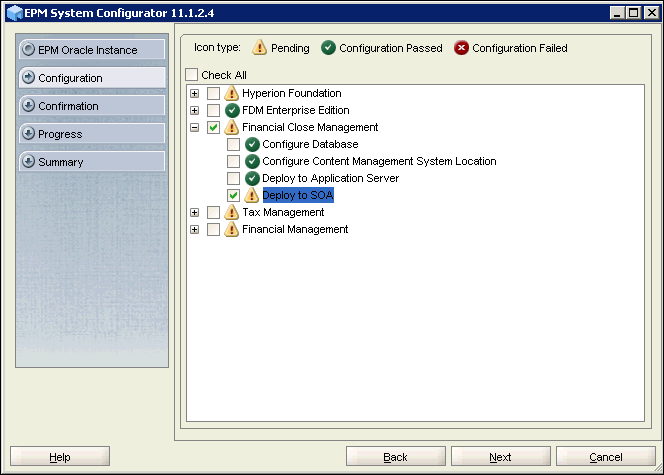
Task: Select the FDM Enterprise Edition label
Action: click(x=296, y=110)
